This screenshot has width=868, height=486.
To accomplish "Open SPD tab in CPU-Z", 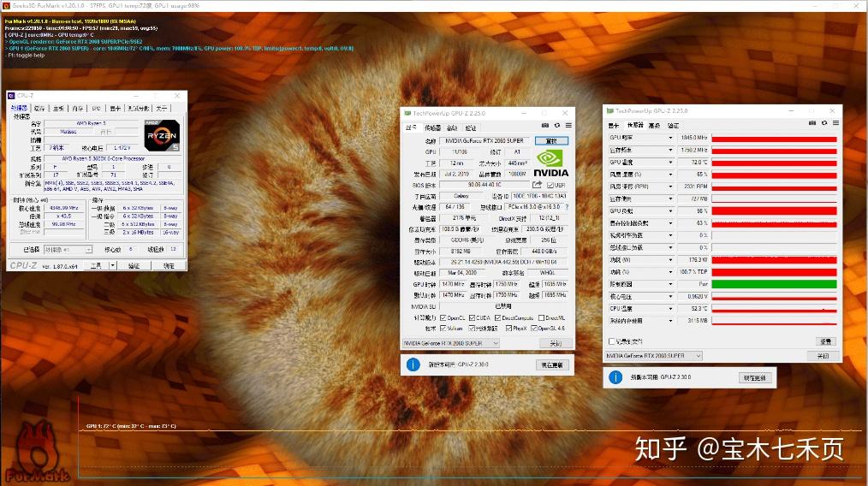I will [97, 109].
